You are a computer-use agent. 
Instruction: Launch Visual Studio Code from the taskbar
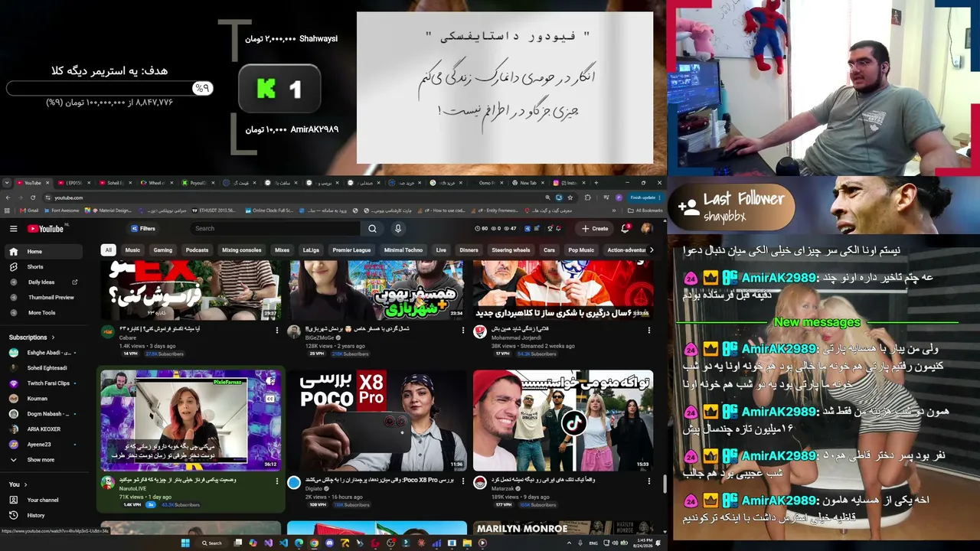point(283,543)
